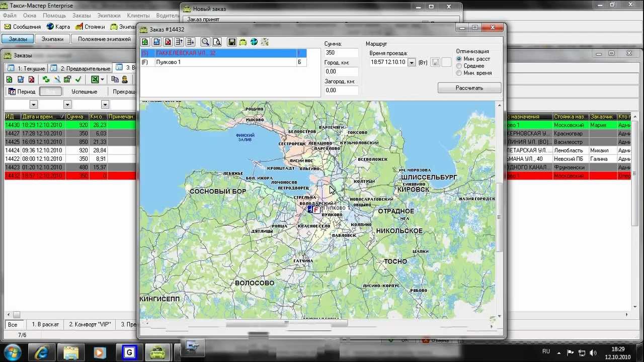Switch to 2: Предварительные tab
Image resolution: width=644 pixels, height=362 pixels.
tap(80, 68)
